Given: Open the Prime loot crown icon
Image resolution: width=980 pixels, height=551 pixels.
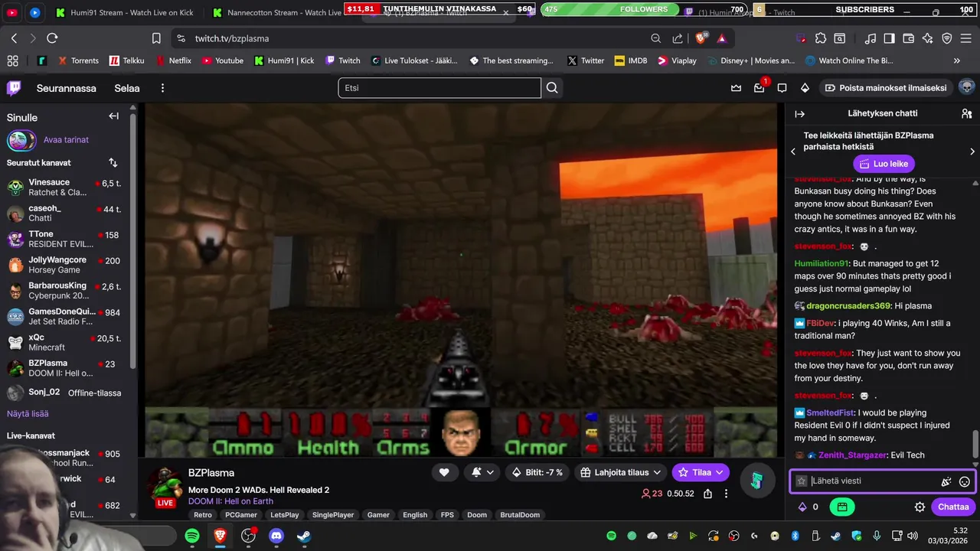Looking at the screenshot, I should 737,88.
